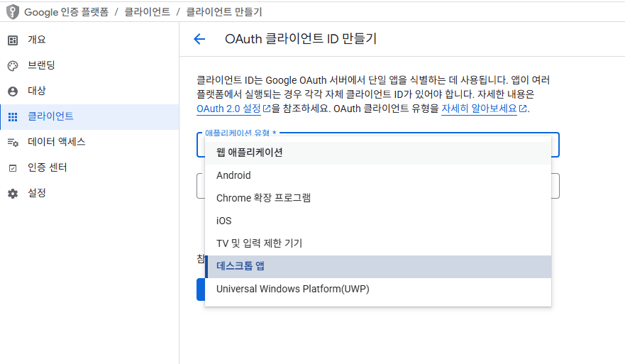The image size is (625, 364).
Task: Open the 브랜딩 sidebar item
Action: click(x=89, y=65)
